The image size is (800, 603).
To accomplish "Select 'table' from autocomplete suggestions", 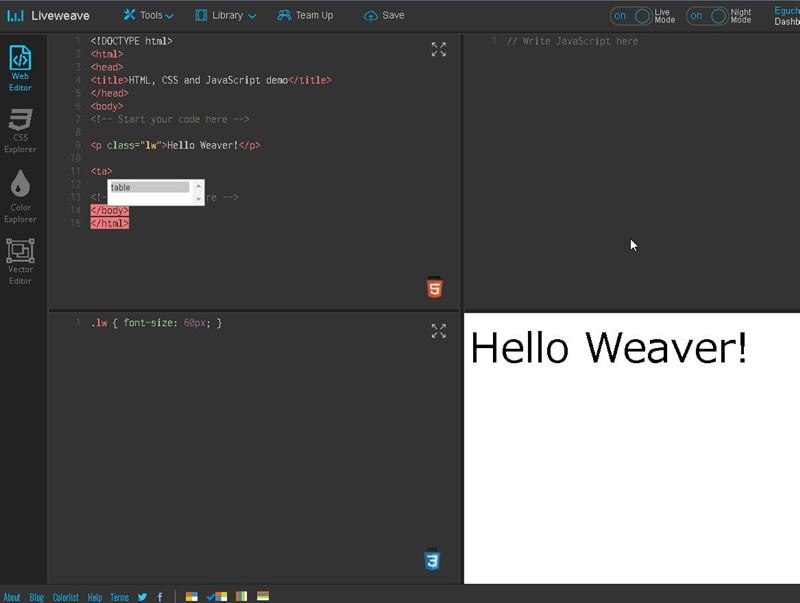I will point(149,187).
